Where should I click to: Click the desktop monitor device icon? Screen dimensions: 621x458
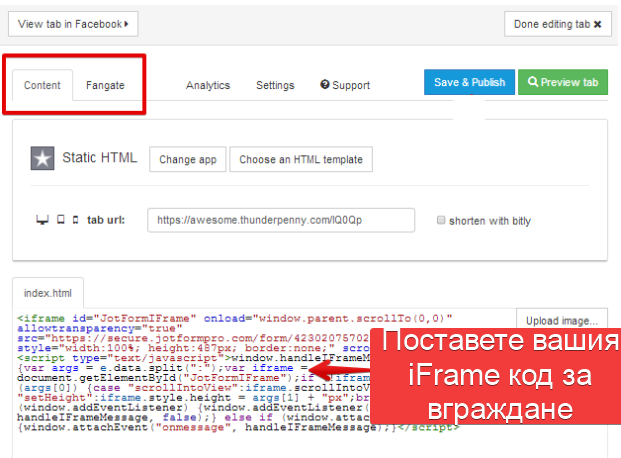pyautogui.click(x=41, y=220)
